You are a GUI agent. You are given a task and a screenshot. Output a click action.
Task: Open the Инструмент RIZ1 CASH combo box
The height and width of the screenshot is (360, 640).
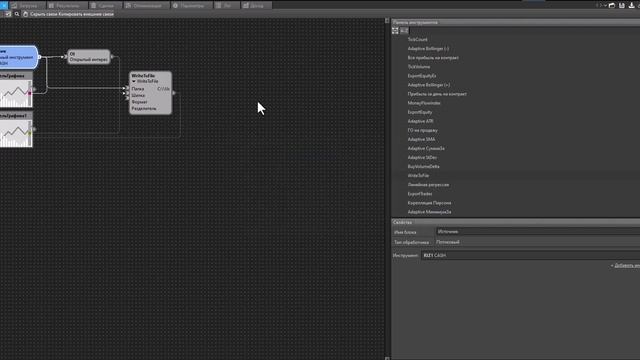tap(530, 255)
